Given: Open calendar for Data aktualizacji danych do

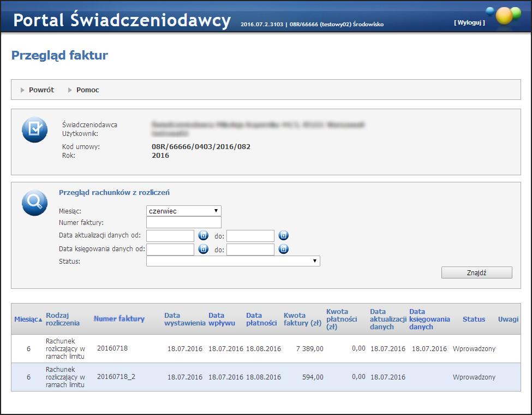Looking at the screenshot, I should (284, 235).
